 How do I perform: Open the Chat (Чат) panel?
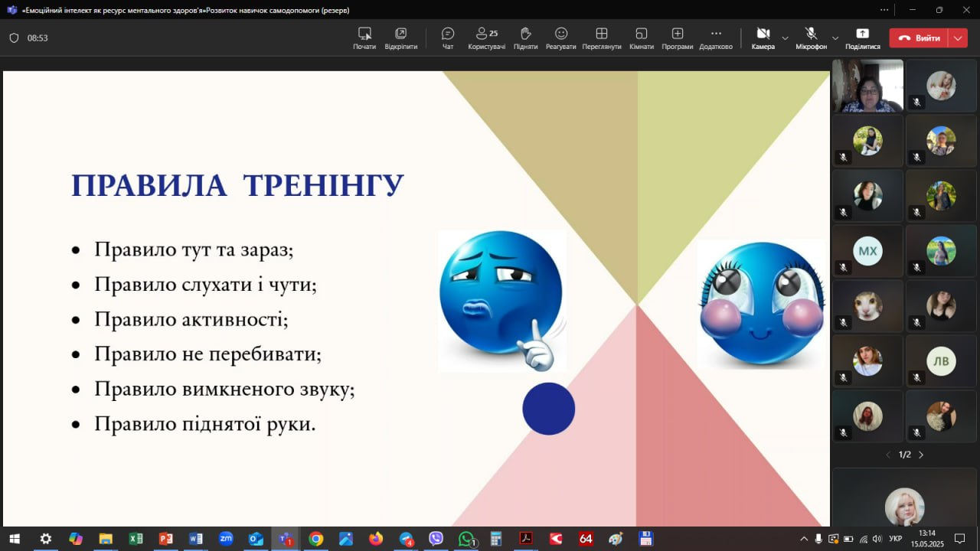click(448, 37)
